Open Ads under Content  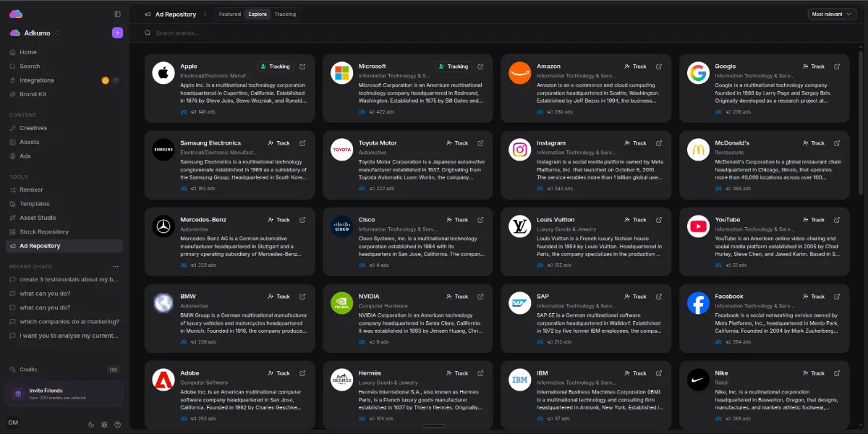click(64, 156)
